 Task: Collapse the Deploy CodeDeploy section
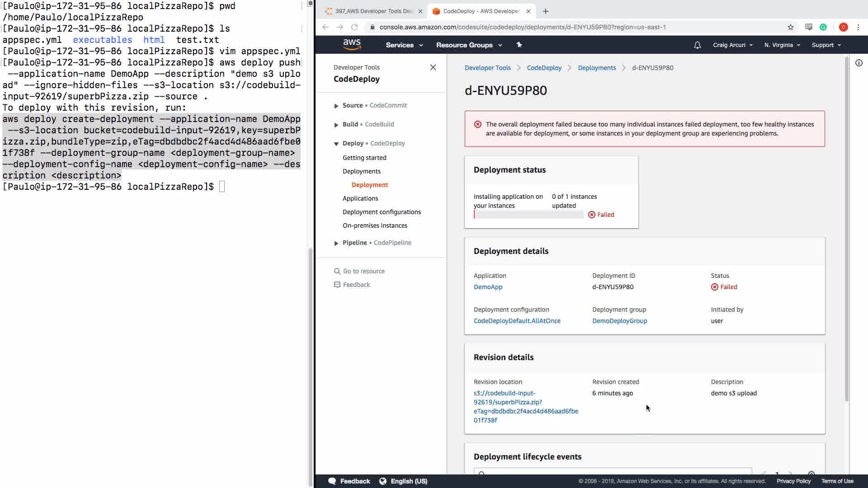point(336,144)
